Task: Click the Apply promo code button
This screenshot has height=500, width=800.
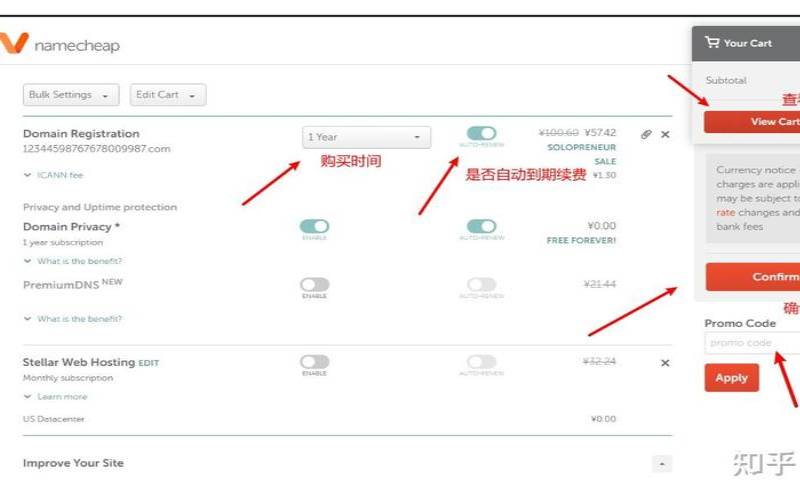Action: pyautogui.click(x=732, y=378)
